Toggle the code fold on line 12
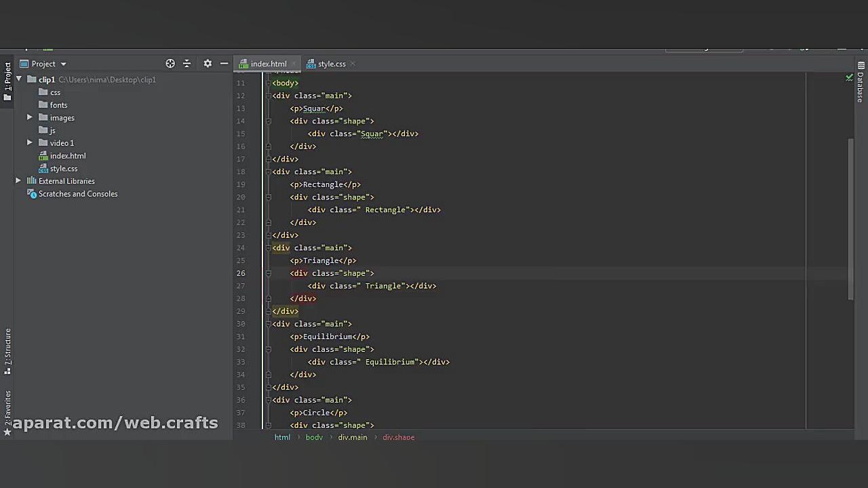The height and width of the screenshot is (488, 868). (x=269, y=96)
